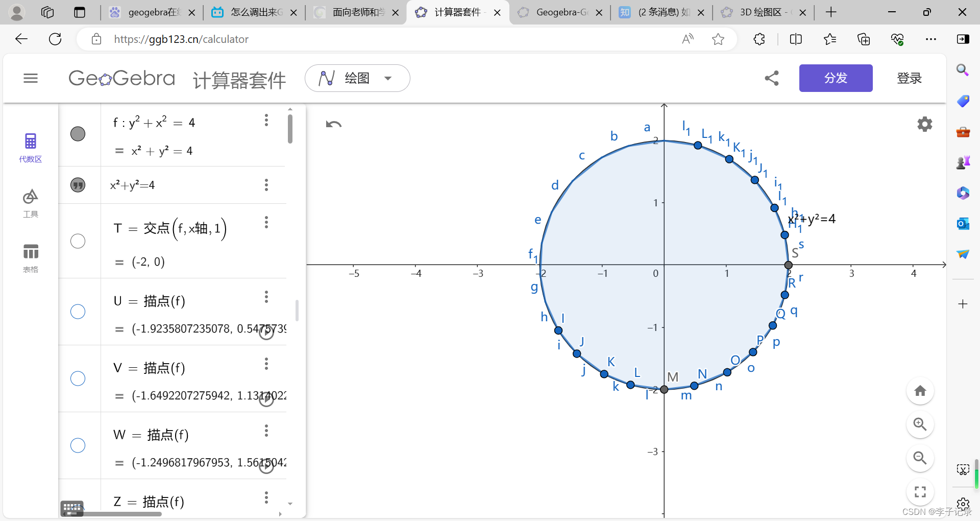Screen dimensions: 980x521
Task: Click the browser back arrow
Action: click(x=21, y=39)
